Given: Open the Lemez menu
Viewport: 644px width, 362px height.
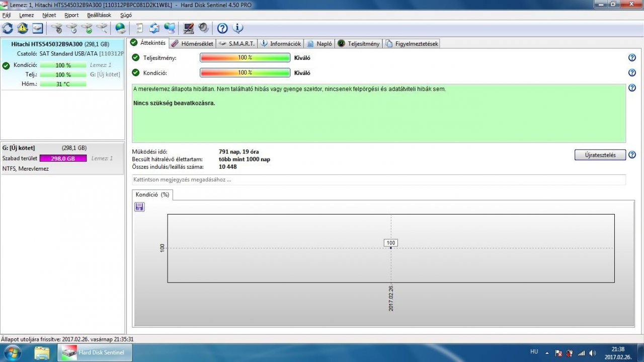Looking at the screenshot, I should point(26,15).
